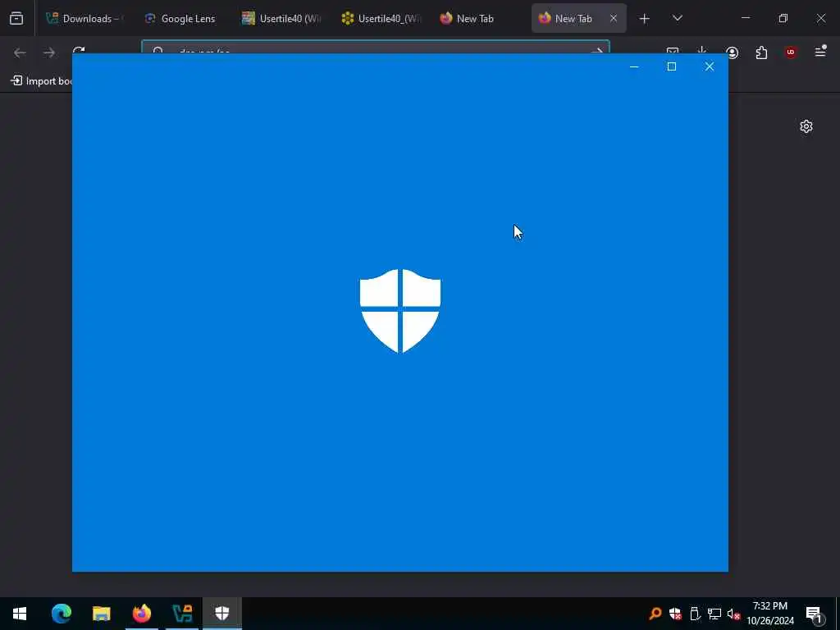Open the notification action center icon
Screen dimensions: 840x630
coord(815,614)
